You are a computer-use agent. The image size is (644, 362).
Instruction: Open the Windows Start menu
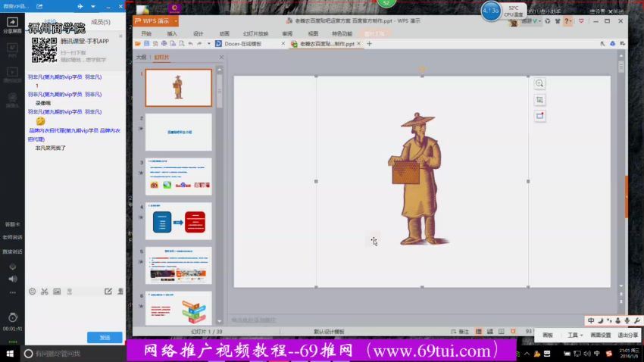[x=10, y=354]
